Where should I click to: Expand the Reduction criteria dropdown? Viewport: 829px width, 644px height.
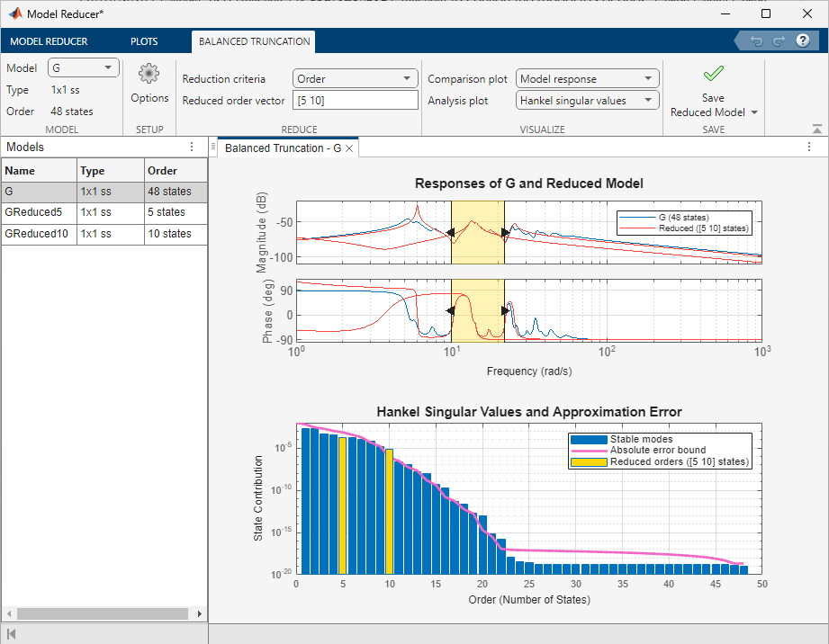click(356, 79)
